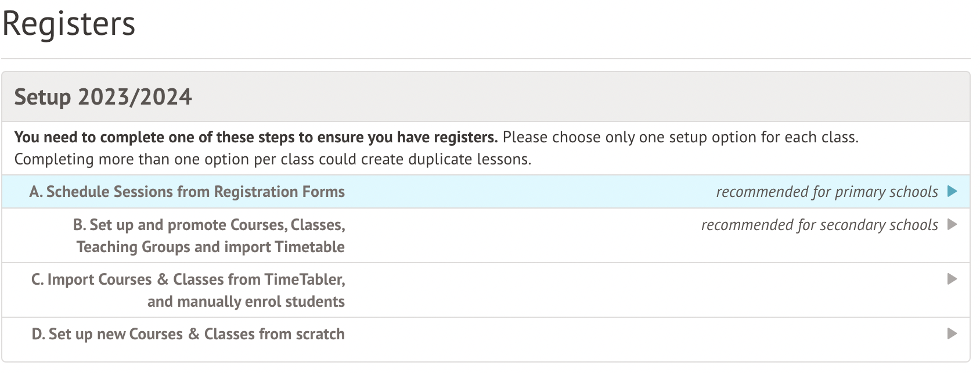This screenshot has width=980, height=373.
Task: Click the Setup 2023/2024 panel header
Action: [103, 97]
